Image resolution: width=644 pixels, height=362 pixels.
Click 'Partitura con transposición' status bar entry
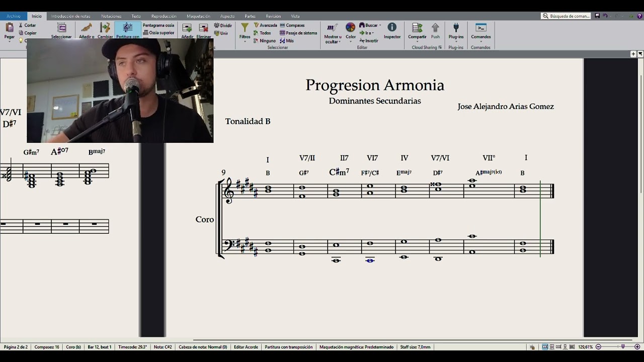point(288,347)
